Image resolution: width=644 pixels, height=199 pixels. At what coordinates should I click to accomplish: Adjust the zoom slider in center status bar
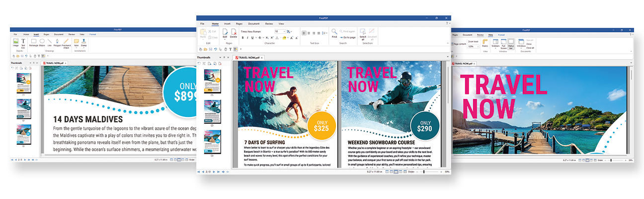point(423,172)
